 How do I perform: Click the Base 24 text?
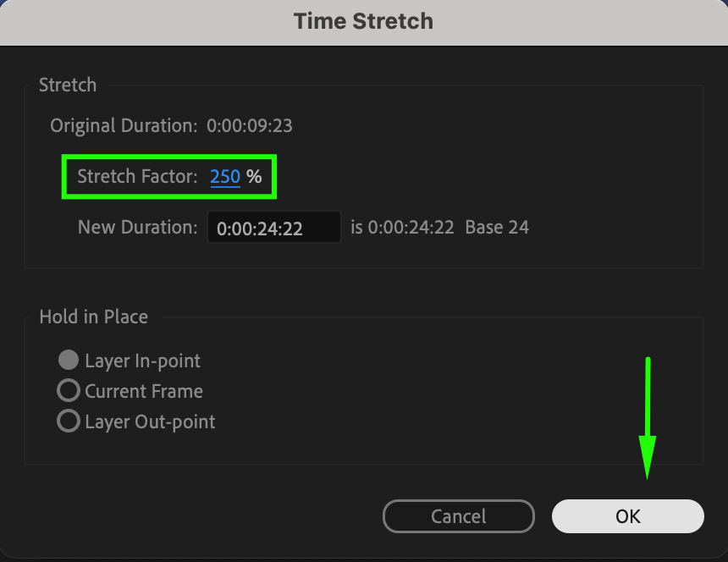[x=497, y=227]
